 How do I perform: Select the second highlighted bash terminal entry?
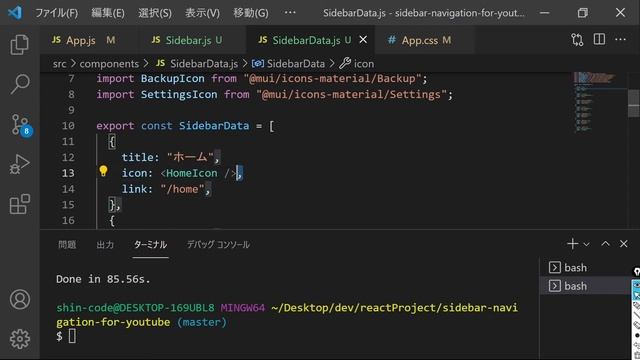tap(585, 286)
